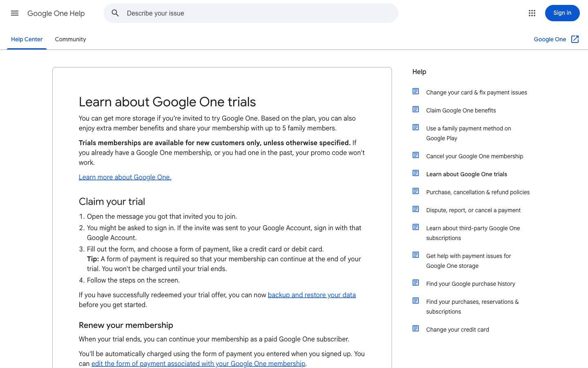Open Purchase, cancellation & refund policies article
The height and width of the screenshot is (368, 588).
[478, 192]
